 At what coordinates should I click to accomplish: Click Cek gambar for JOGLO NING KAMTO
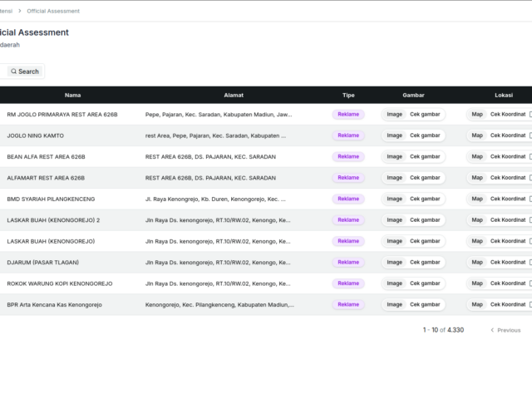(425, 135)
